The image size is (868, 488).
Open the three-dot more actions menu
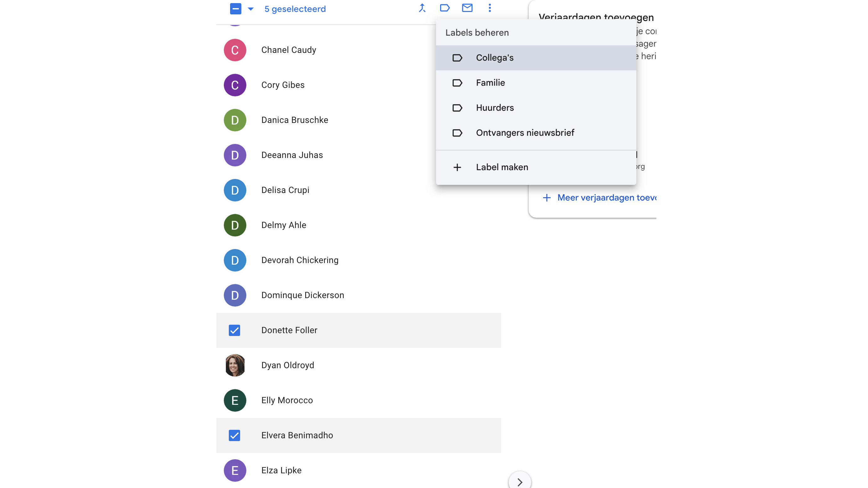490,8
